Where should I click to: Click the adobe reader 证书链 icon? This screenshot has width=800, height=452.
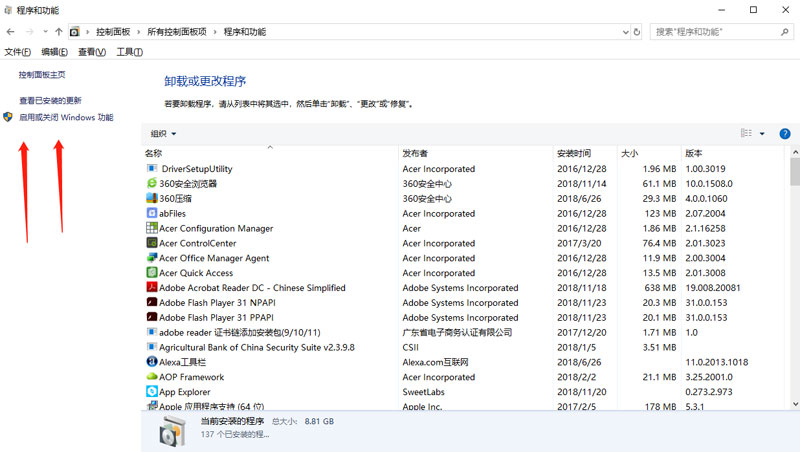[152, 332]
